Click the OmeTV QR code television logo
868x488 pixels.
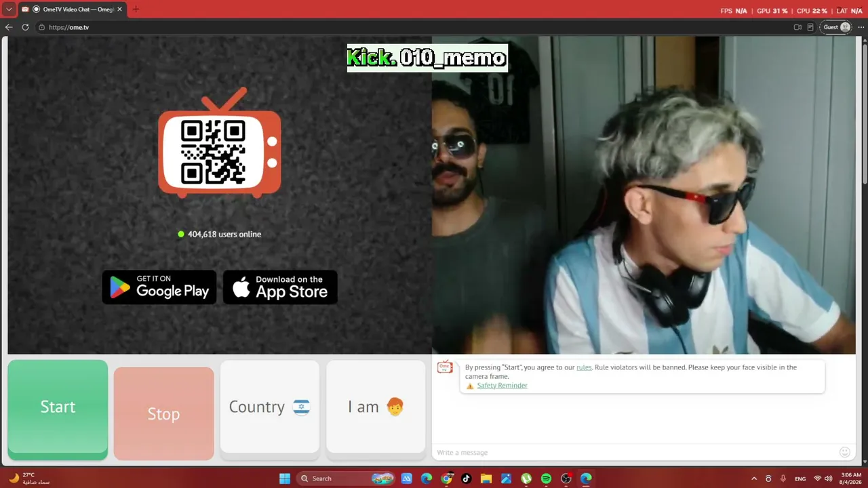219,144
